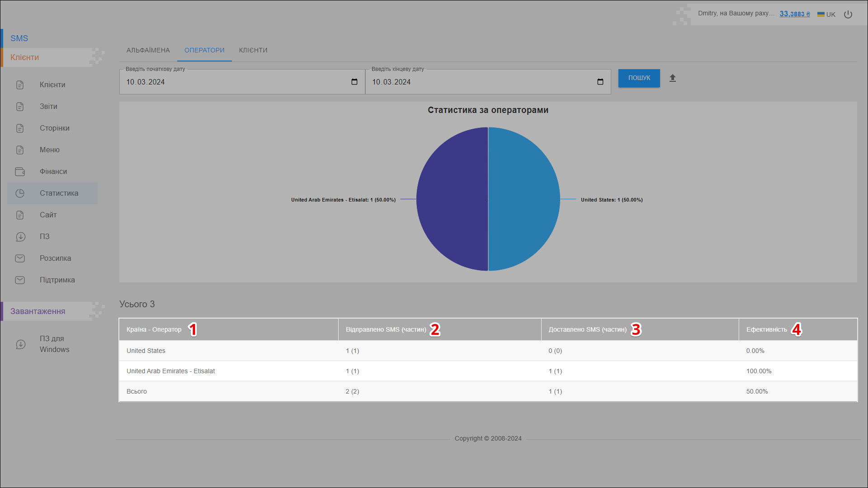The width and height of the screenshot is (868, 488).
Task: Open the end date calendar picker icon
Action: click(600, 82)
